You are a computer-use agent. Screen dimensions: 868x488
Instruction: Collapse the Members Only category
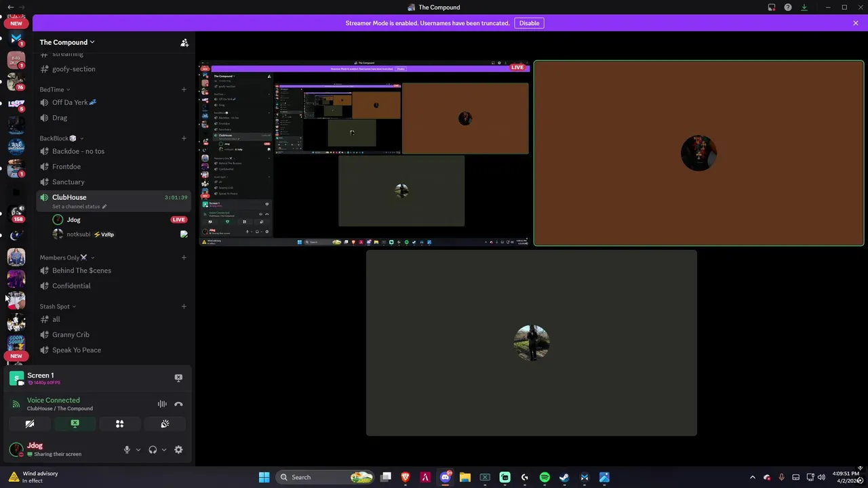point(66,258)
